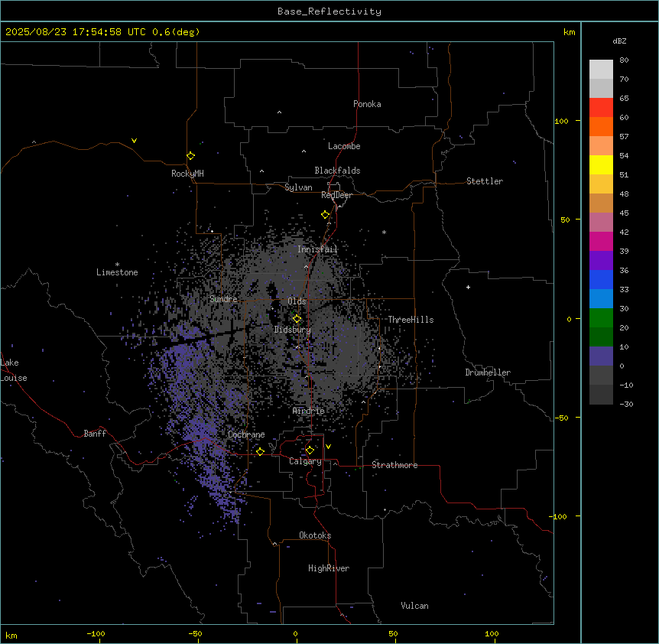Select the pink 45-42 dBZ legend swatch
The image size is (659, 644).
pos(601,223)
